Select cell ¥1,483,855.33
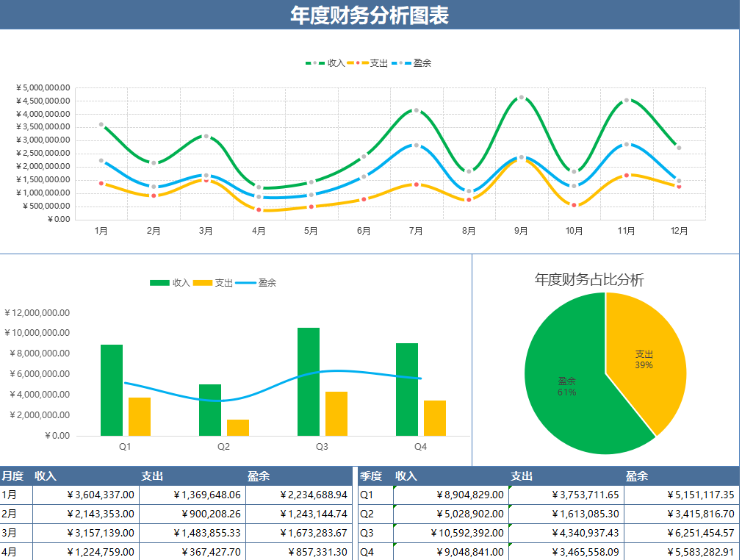Viewport: 742px width, 560px height. click(x=192, y=533)
